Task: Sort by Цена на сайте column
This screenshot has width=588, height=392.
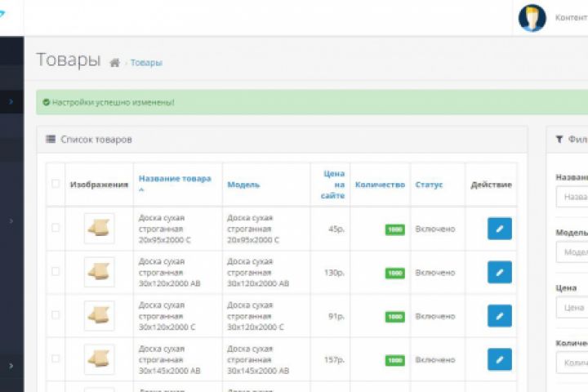Action: click(333, 185)
